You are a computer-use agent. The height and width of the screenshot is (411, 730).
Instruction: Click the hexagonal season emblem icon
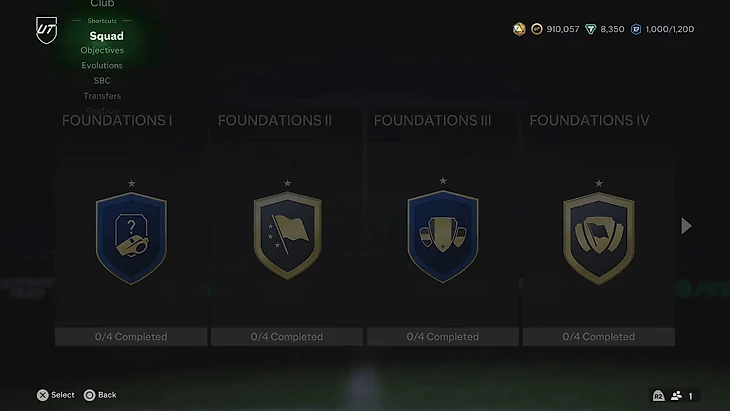pos(519,29)
